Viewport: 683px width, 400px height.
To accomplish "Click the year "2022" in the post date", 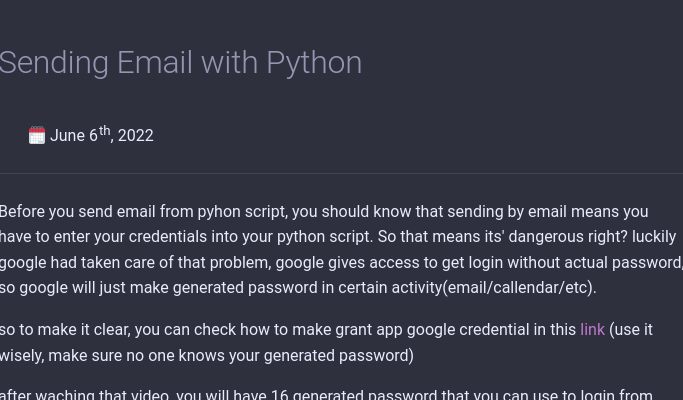I will click(x=135, y=136).
